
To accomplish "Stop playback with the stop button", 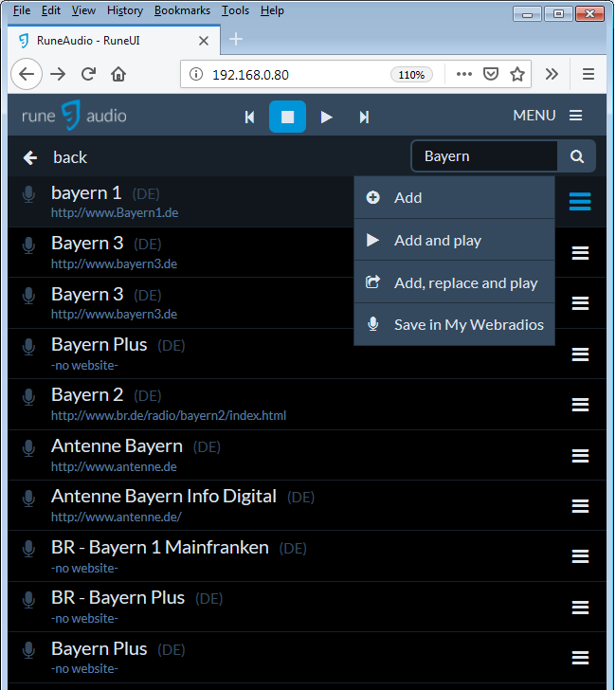I will (x=287, y=117).
